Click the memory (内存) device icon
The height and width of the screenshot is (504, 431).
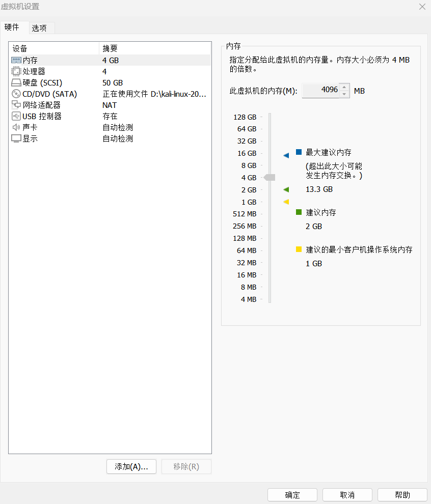pyautogui.click(x=16, y=60)
